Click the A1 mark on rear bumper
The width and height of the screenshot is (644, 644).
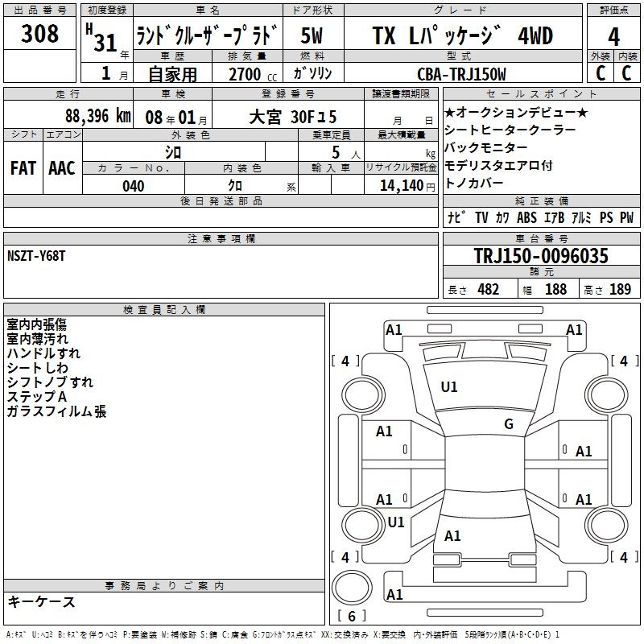pos(394,595)
